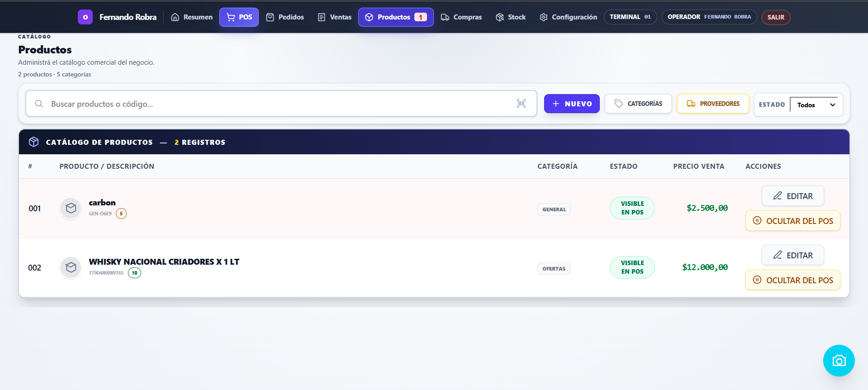Click the $12.000,00 price
The height and width of the screenshot is (390, 868).
click(705, 267)
